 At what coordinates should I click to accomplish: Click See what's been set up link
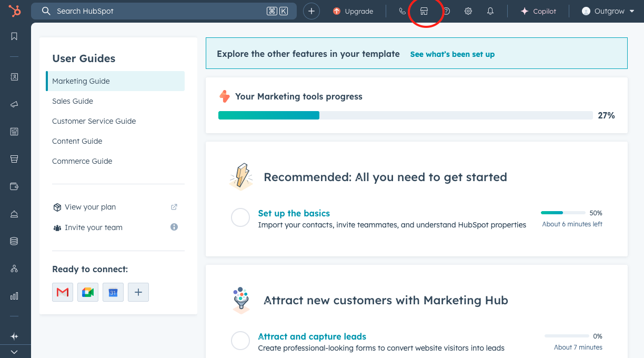[x=452, y=54]
